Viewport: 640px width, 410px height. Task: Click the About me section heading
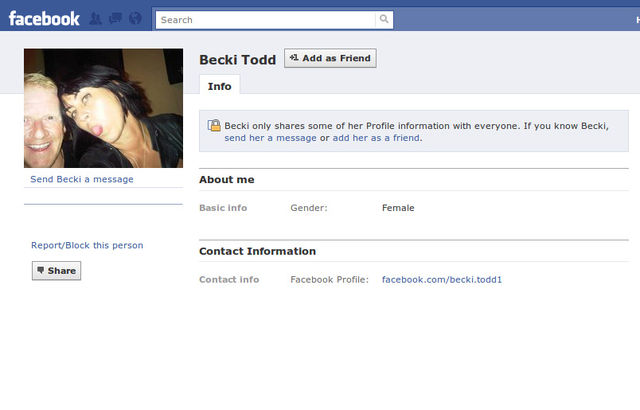[227, 179]
